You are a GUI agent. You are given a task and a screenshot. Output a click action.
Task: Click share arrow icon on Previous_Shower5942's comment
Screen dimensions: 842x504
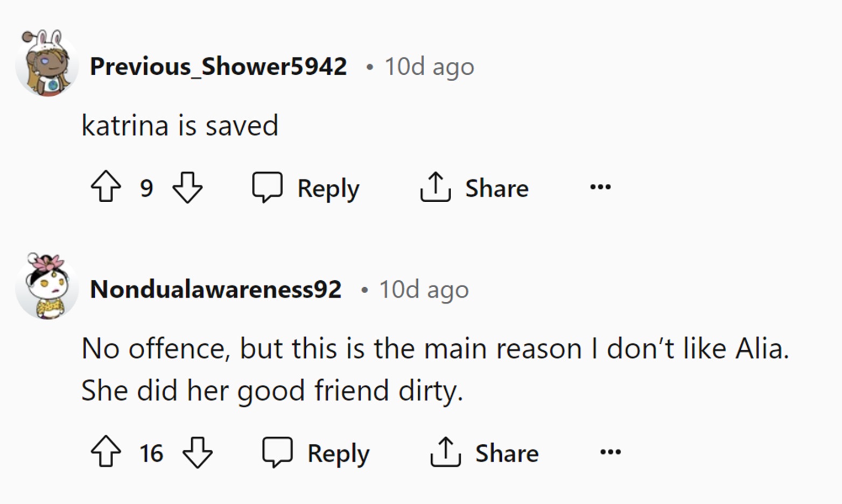(435, 187)
